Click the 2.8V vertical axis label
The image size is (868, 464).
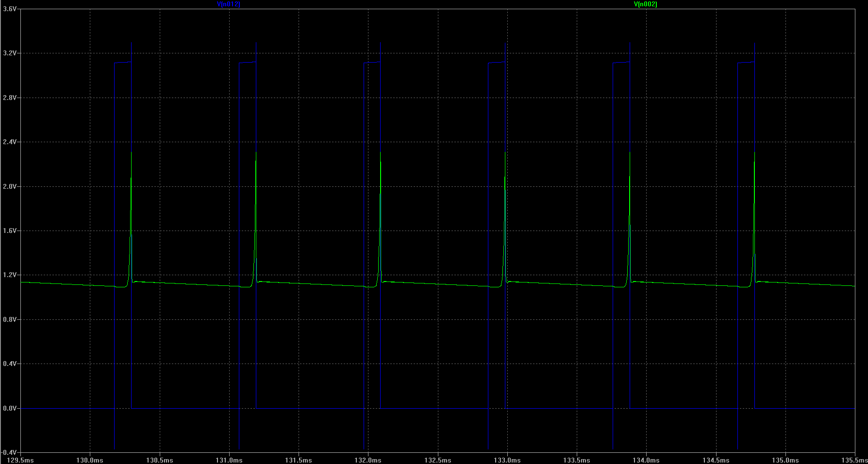10,98
